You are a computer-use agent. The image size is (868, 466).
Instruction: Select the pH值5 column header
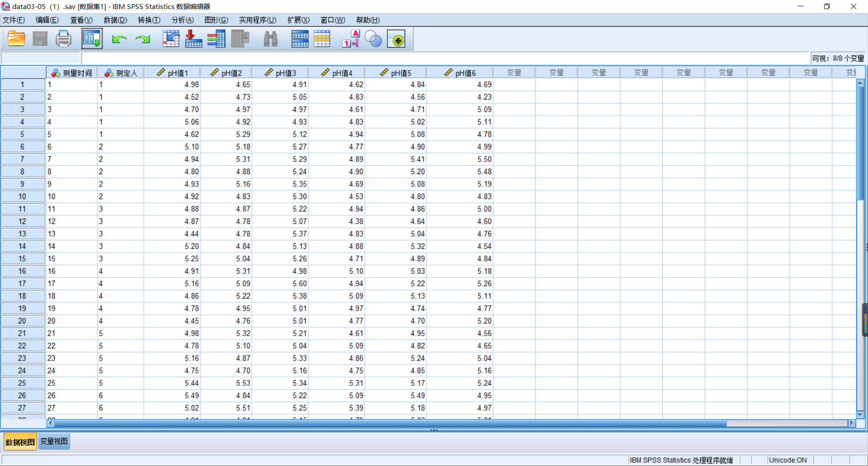click(x=396, y=73)
